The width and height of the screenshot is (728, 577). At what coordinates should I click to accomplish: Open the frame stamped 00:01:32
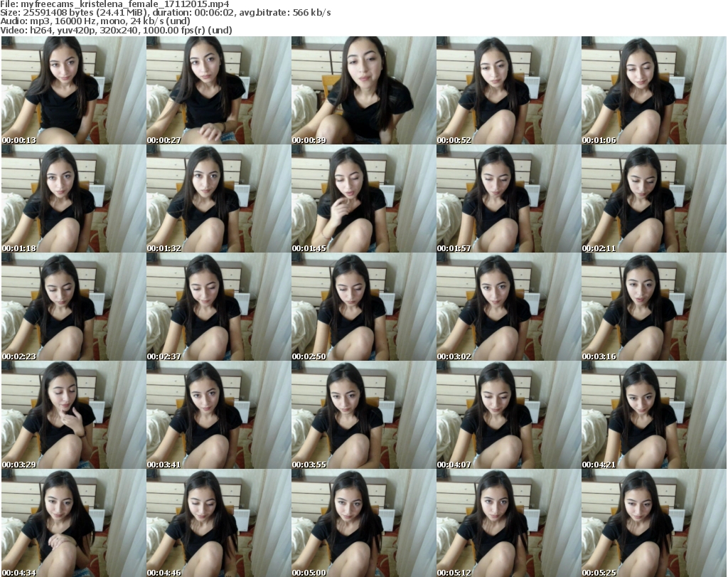click(x=219, y=198)
